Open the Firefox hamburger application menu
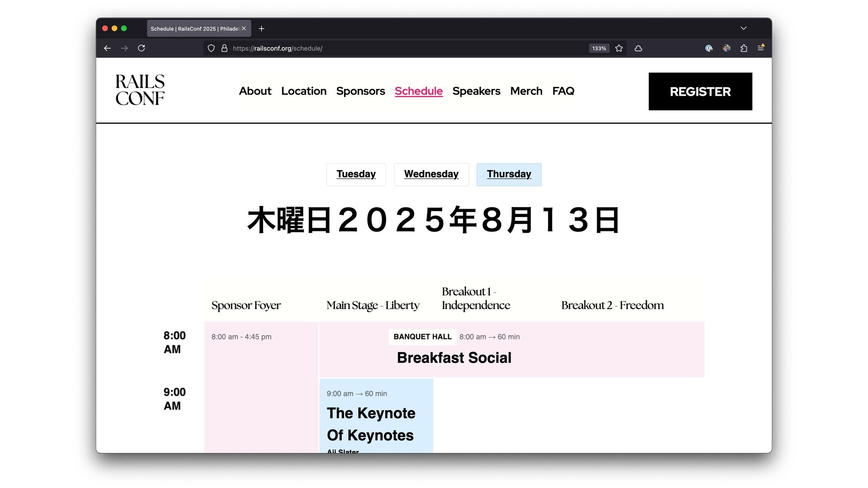 click(x=761, y=48)
